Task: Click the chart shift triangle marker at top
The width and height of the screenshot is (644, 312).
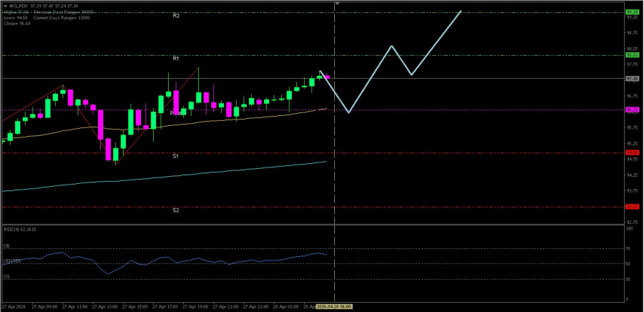Action: 337,4
